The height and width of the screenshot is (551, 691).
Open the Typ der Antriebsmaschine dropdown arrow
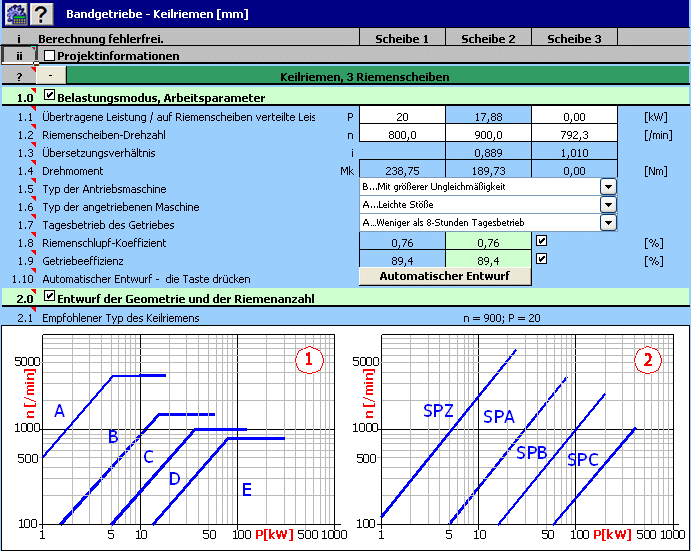(608, 187)
